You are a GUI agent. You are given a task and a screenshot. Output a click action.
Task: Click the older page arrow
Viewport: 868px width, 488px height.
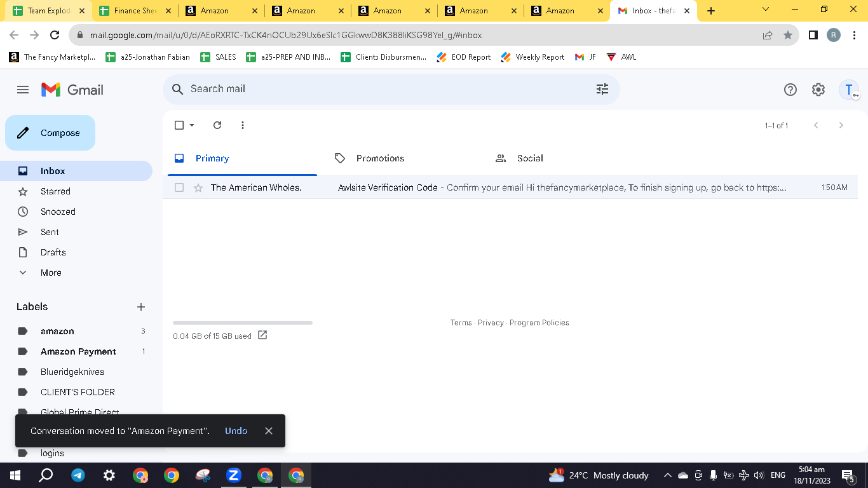pos(841,125)
